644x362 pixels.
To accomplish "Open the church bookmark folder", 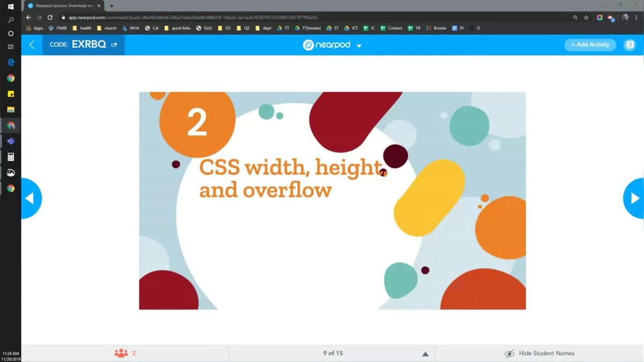I will click(107, 28).
